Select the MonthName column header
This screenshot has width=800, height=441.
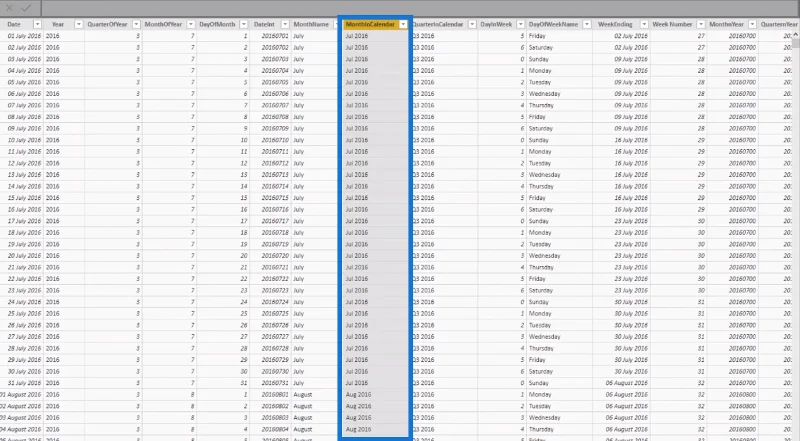pos(311,24)
